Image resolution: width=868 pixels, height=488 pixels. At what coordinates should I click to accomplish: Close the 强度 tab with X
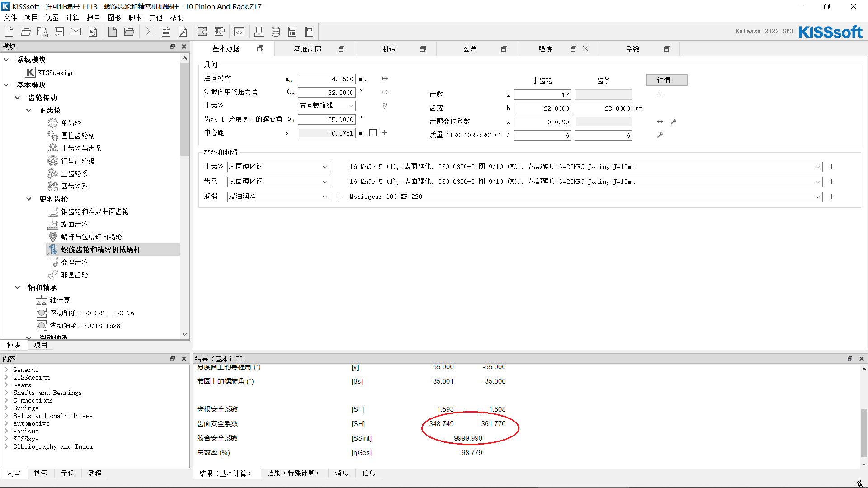click(x=586, y=49)
